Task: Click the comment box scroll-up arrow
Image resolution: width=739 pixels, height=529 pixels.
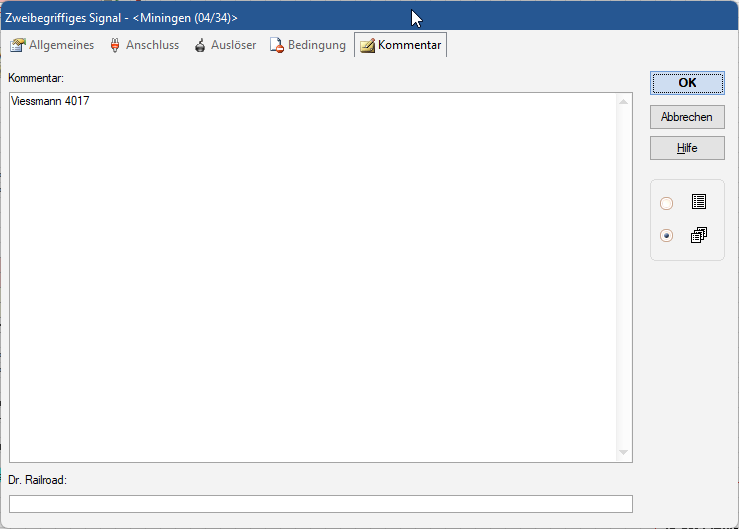Action: coord(624,102)
